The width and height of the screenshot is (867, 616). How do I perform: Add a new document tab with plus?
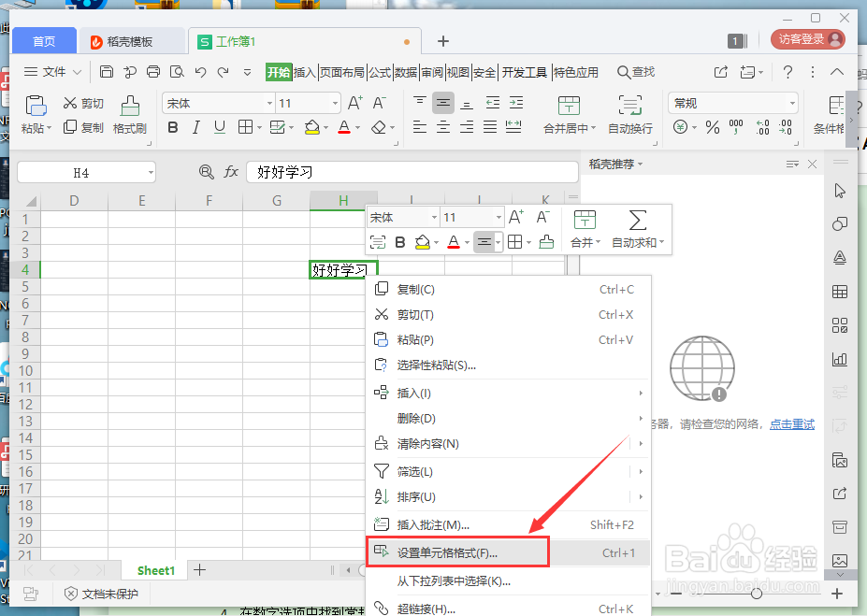pos(443,41)
